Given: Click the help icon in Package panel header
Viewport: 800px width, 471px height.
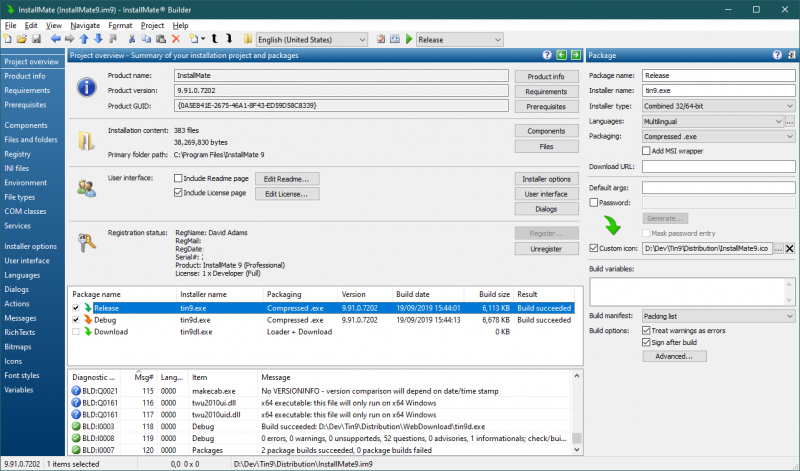Looking at the screenshot, I should click(777, 55).
